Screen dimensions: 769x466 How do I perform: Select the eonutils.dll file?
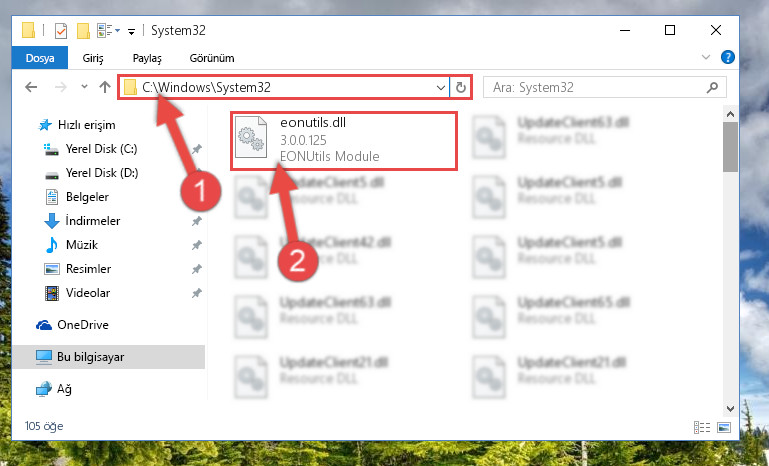click(343, 141)
